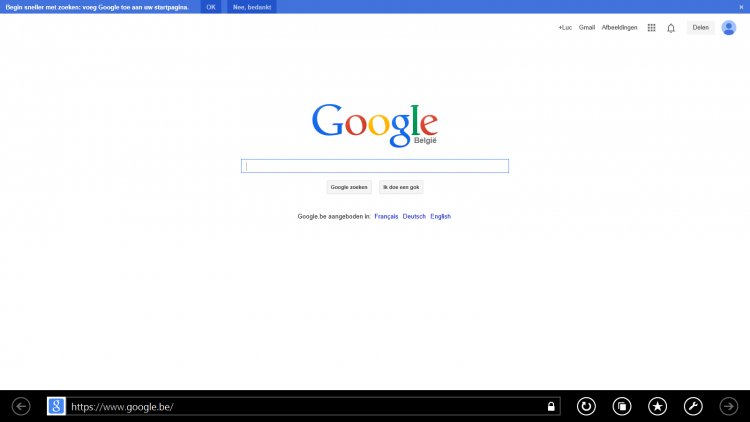Image resolution: width=750 pixels, height=422 pixels.
Task: Reload the page using the refresh icon
Action: coord(586,407)
